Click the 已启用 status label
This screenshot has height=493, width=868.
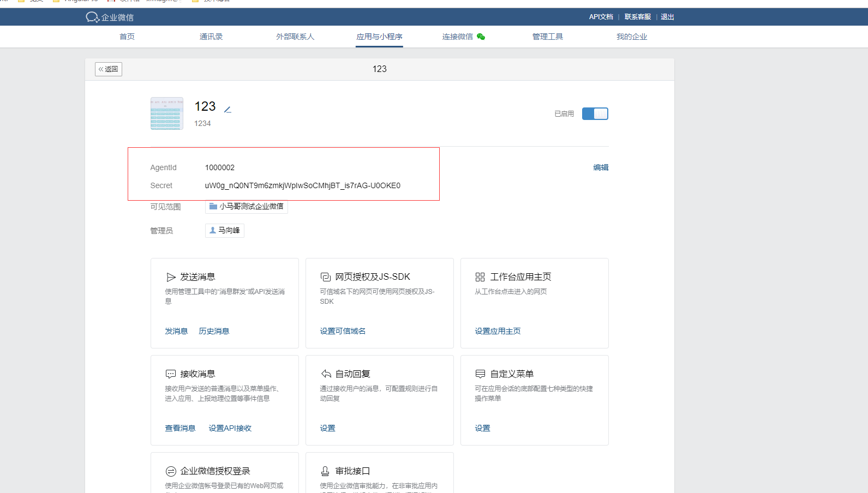(564, 113)
